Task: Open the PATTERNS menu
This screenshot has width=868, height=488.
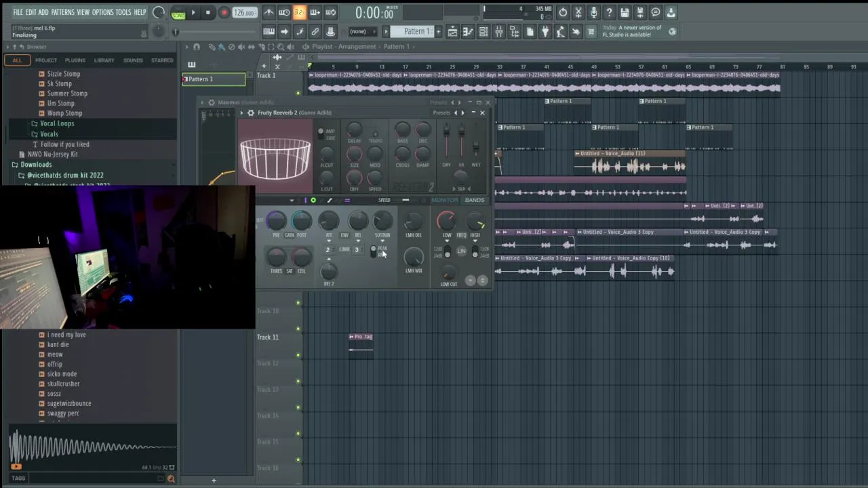Action: [62, 12]
